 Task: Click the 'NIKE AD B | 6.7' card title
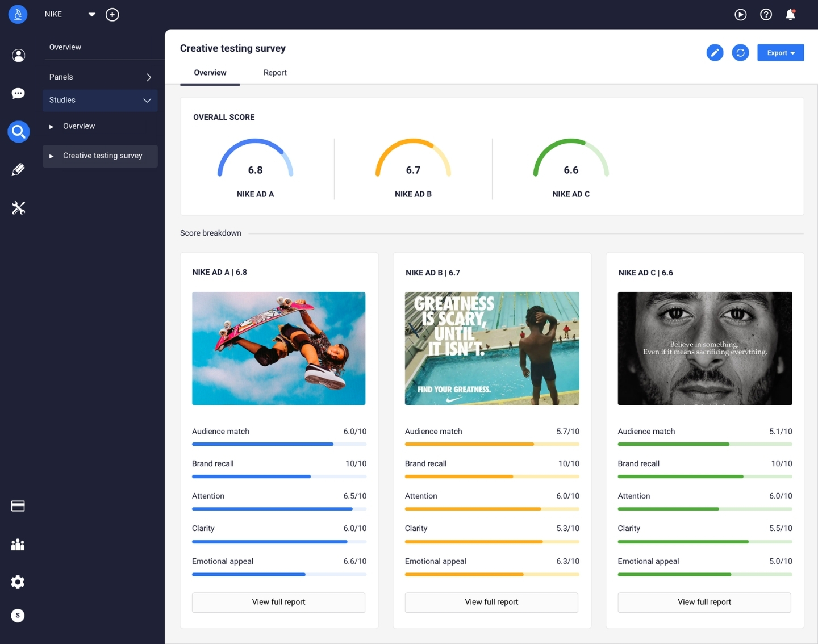[433, 273]
